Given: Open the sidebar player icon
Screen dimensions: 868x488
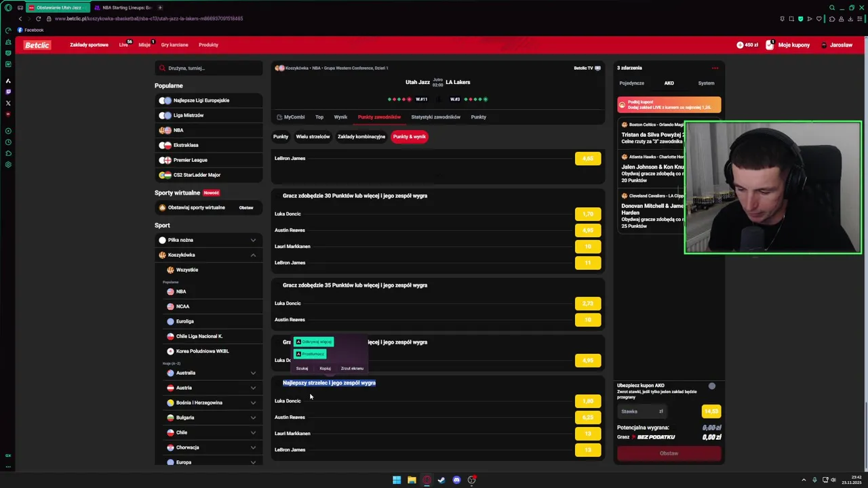Looking at the screenshot, I should click(8, 131).
